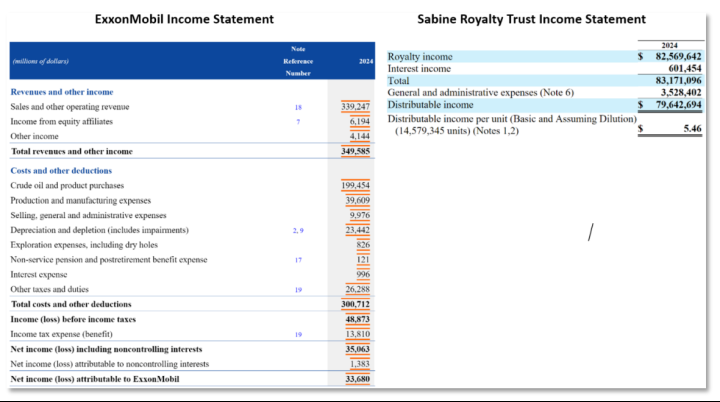
Task: Click ExxonMobil 'Interest expense' row label
Action: (39, 274)
